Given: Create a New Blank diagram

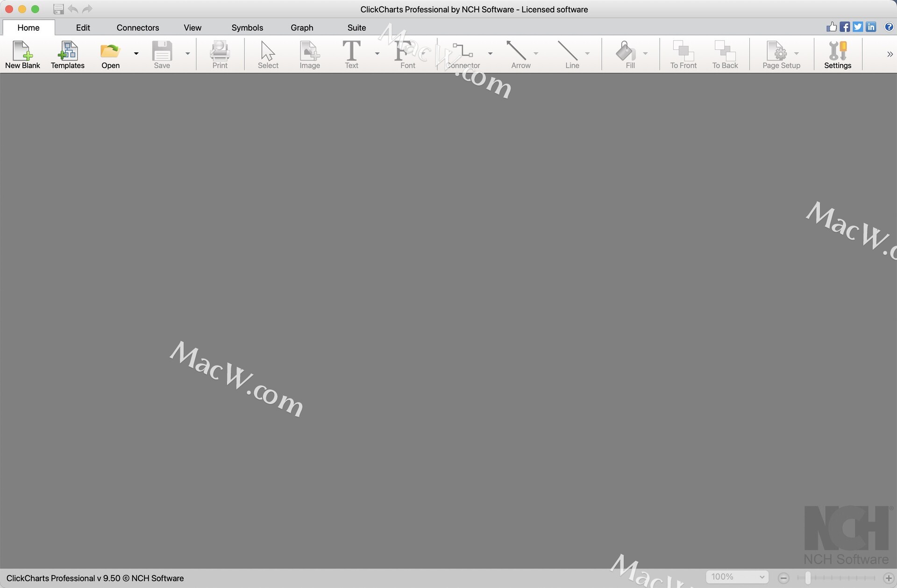Looking at the screenshot, I should point(22,54).
